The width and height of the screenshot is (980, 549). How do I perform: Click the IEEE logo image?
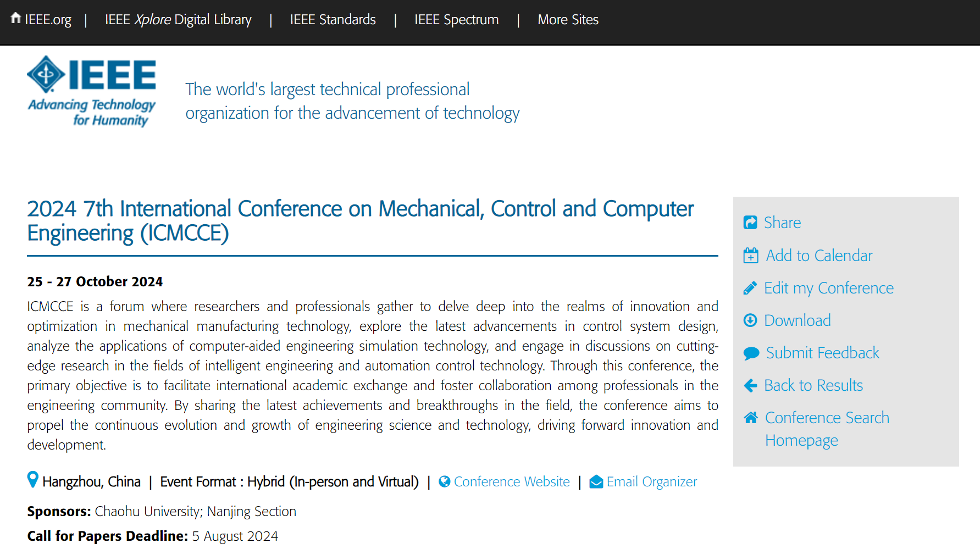coord(92,91)
